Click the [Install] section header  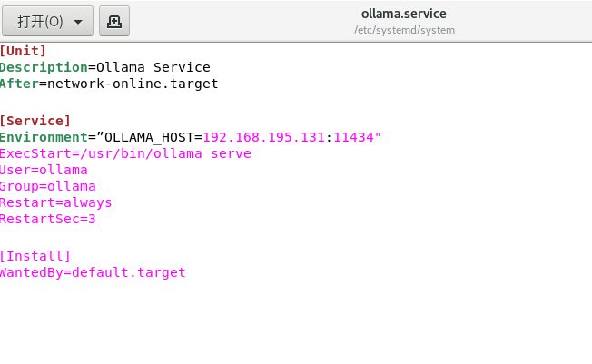click(35, 256)
